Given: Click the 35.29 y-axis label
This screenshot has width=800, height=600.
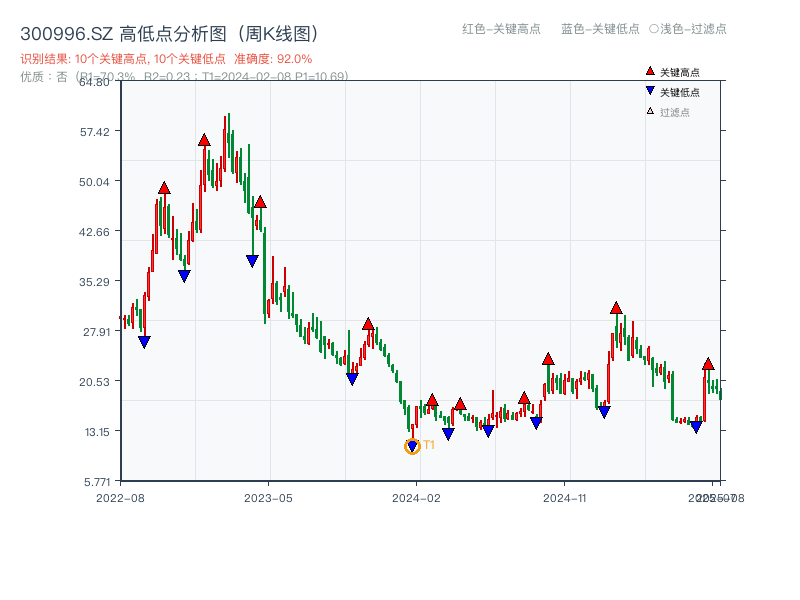Looking at the screenshot, I should (x=94, y=282).
